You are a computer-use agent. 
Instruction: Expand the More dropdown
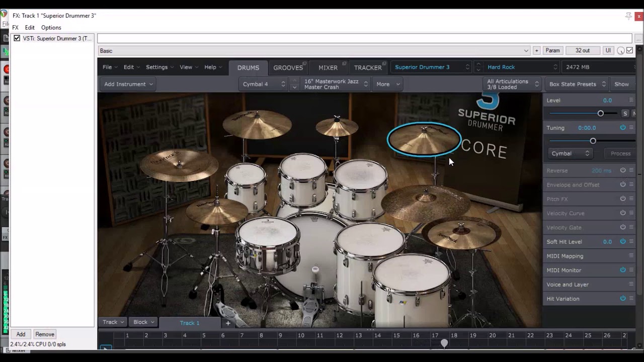point(387,84)
